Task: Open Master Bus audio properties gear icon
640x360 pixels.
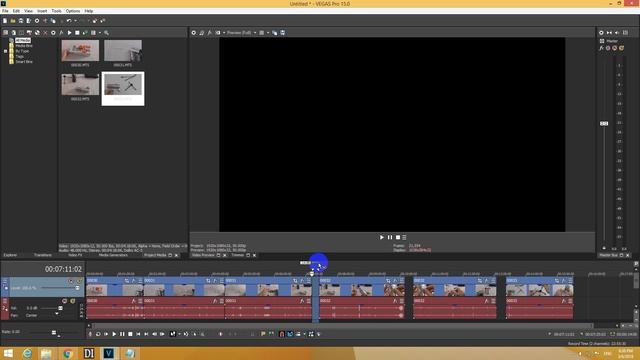Action: [x=601, y=33]
